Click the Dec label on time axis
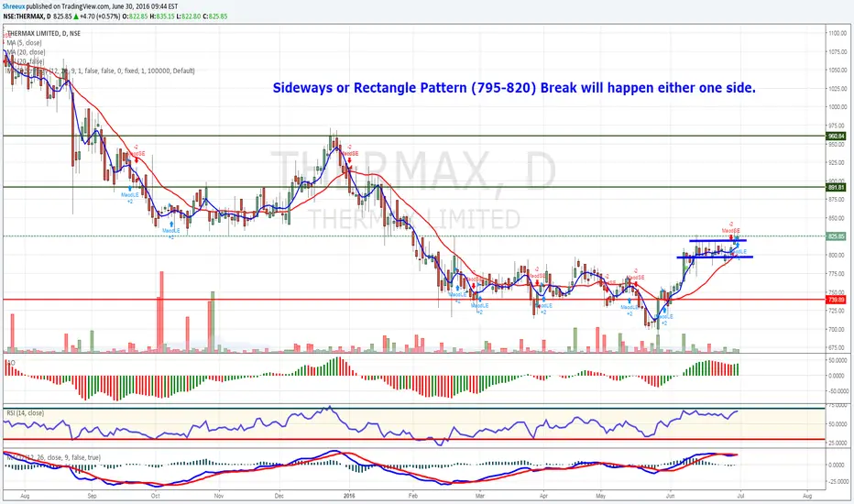 (x=279, y=496)
